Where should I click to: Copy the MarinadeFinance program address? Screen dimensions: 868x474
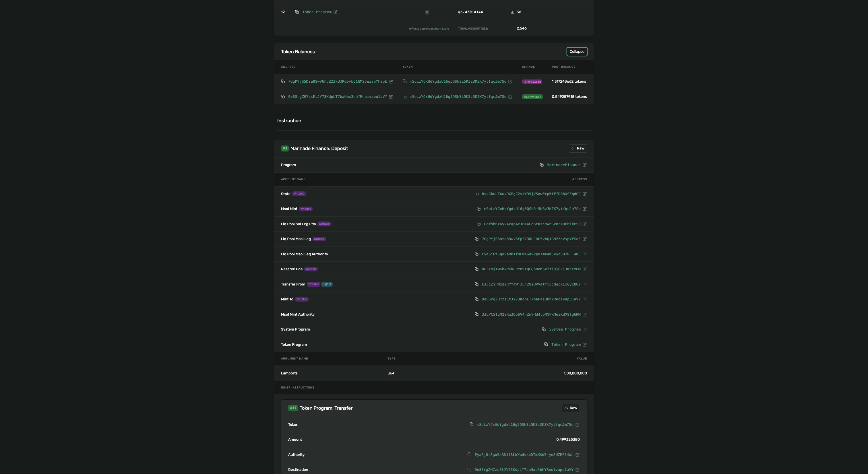[x=541, y=165]
